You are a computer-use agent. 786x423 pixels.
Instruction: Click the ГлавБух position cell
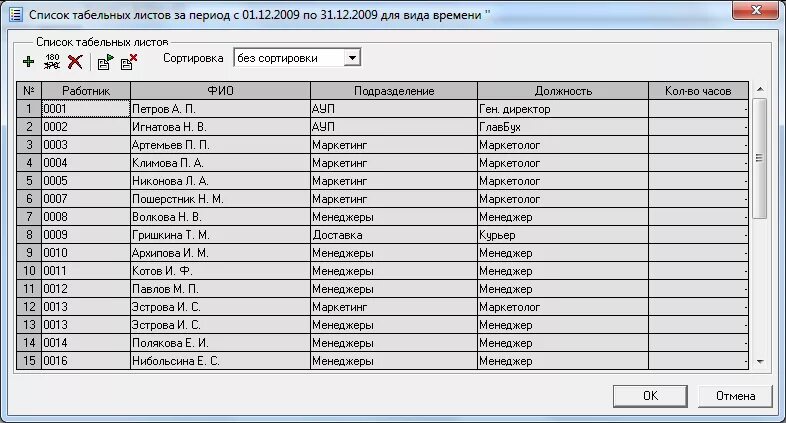pos(563,127)
